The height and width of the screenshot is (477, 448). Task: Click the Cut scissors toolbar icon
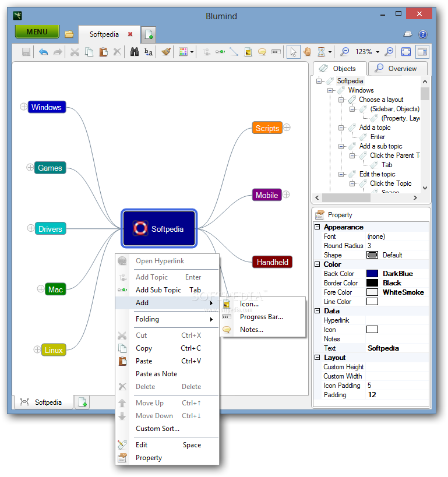pos(75,52)
